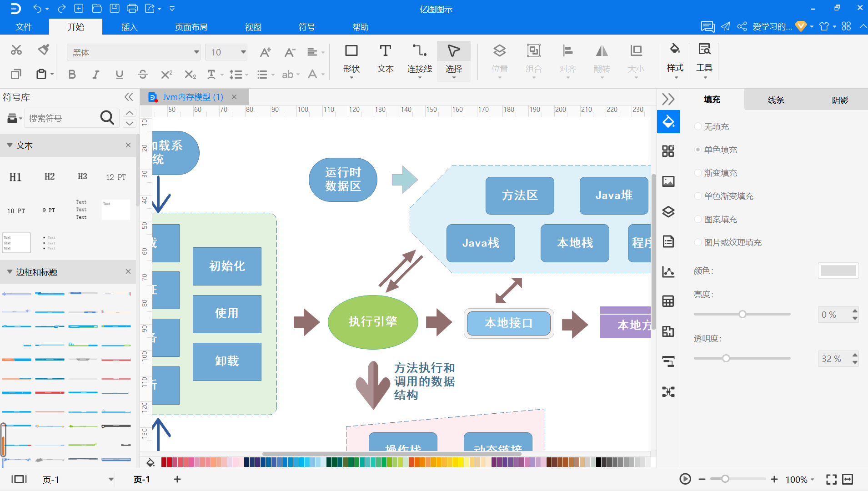Click the 透明度 transparency slider handle
The image size is (868, 491).
[726, 358]
